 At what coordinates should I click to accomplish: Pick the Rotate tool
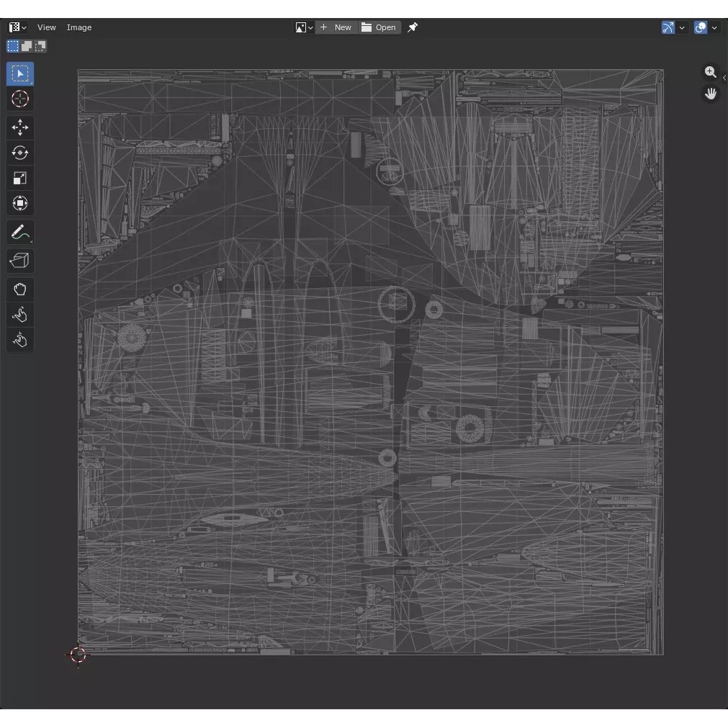tap(20, 153)
